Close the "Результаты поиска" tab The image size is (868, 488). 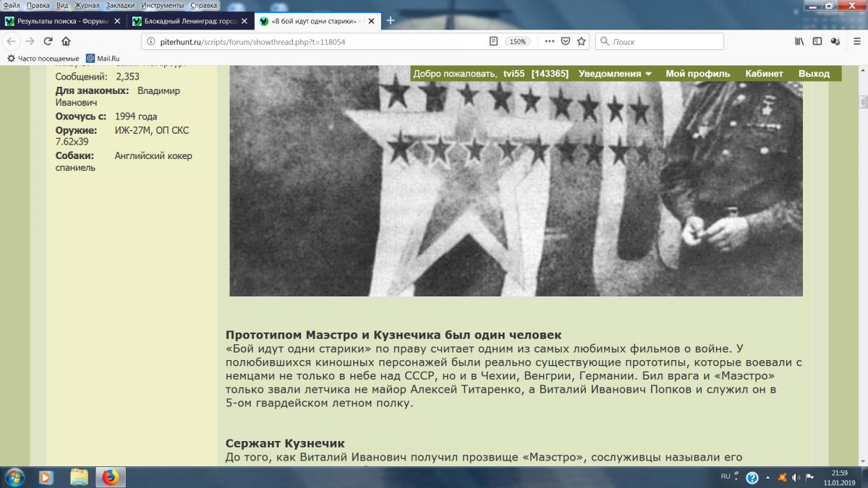117,20
